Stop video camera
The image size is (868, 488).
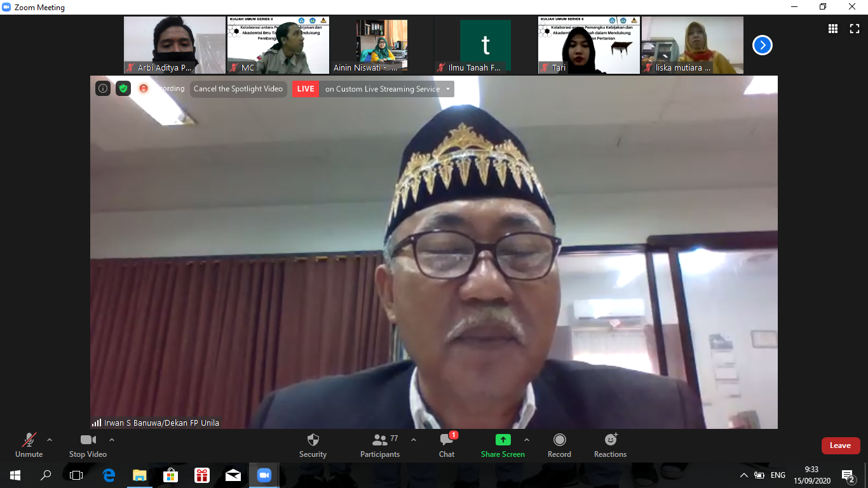88,445
